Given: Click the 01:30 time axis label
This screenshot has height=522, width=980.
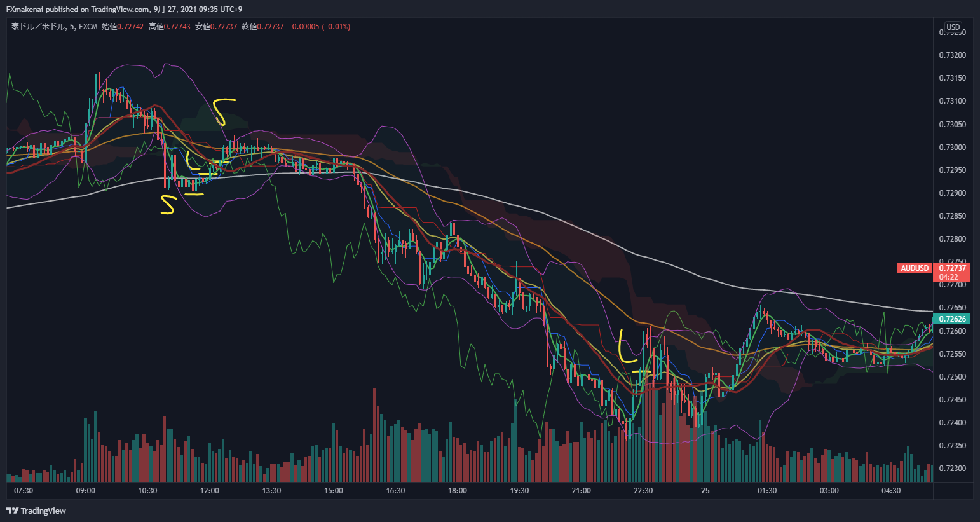Looking at the screenshot, I should click(767, 491).
